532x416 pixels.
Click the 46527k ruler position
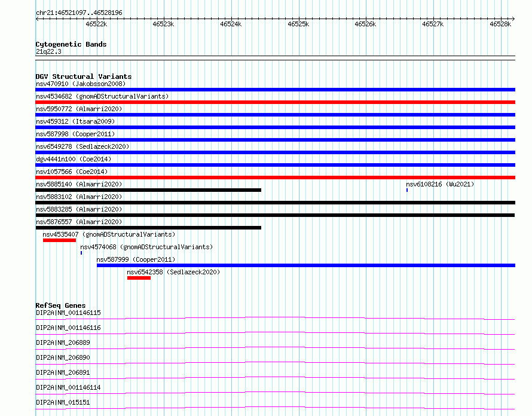pos(433,24)
